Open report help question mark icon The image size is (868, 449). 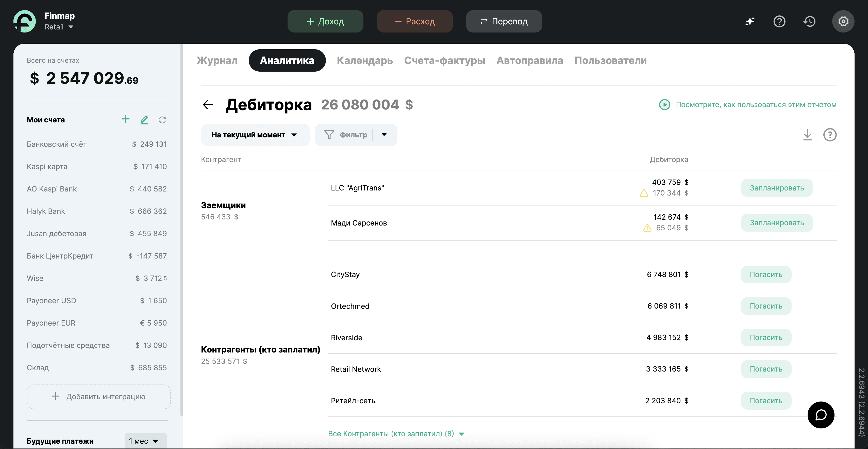830,135
